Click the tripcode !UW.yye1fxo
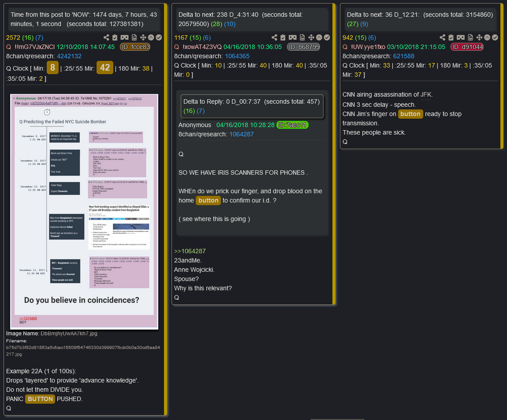507x420 pixels. pos(368,47)
